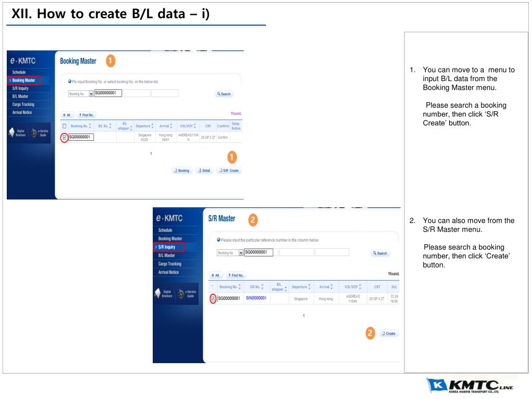Click the Create button in S/R Master
This screenshot has width=532, height=399.
coord(389,334)
